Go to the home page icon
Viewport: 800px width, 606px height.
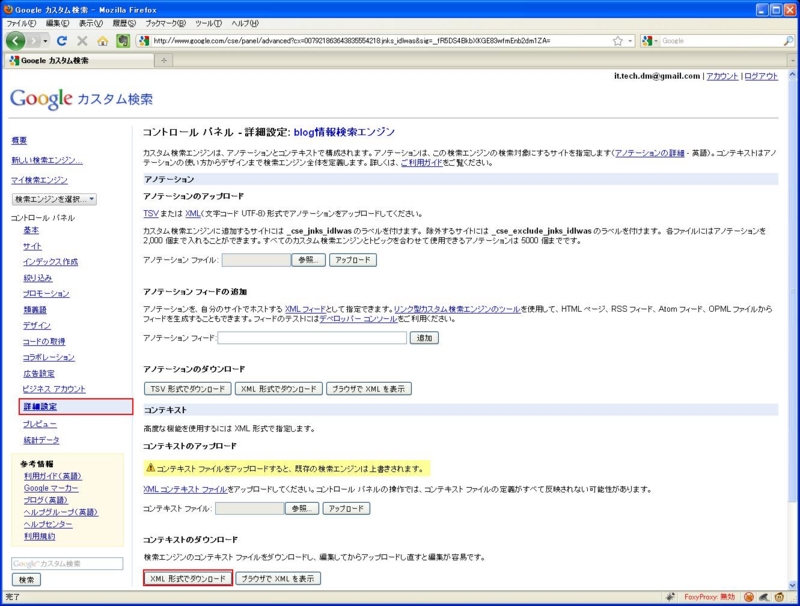[103, 41]
